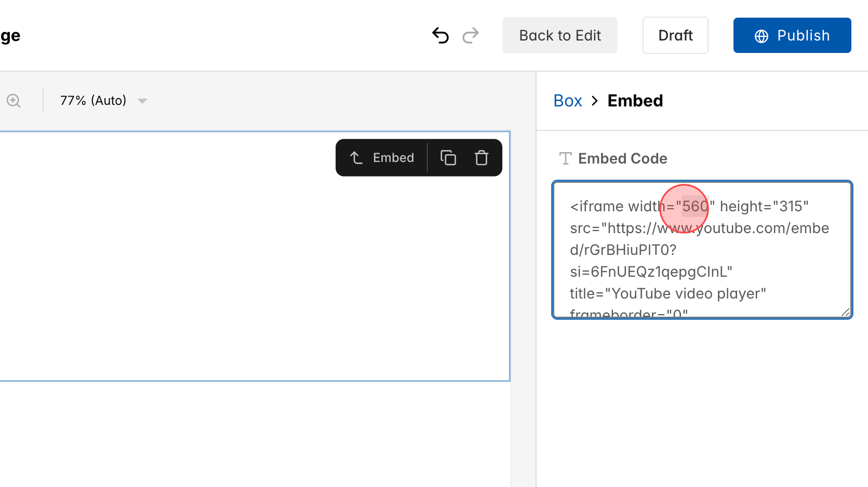This screenshot has height=487, width=868.
Task: Publish the page
Action: (792, 35)
